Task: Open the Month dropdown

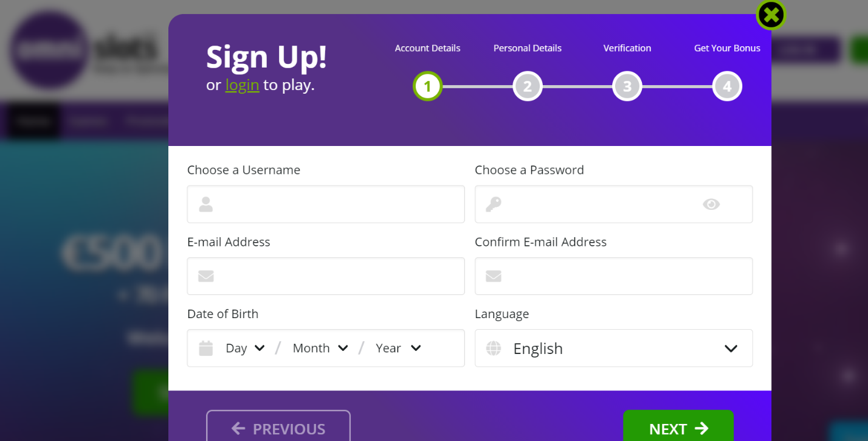Action: tap(320, 348)
